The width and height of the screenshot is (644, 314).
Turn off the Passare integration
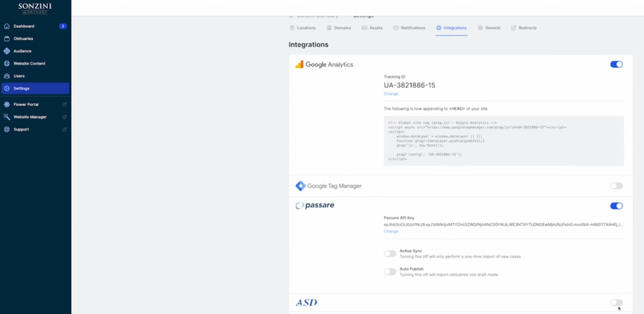[x=616, y=206]
